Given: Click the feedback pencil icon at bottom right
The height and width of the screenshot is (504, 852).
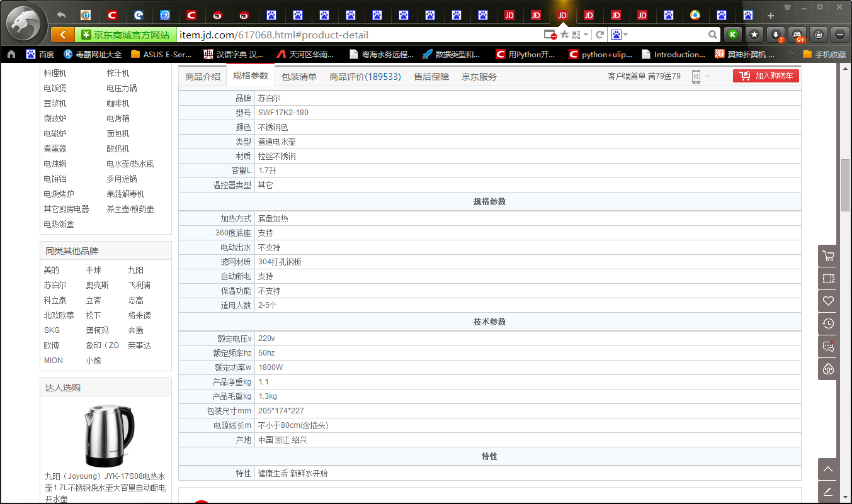Looking at the screenshot, I should click(x=828, y=491).
